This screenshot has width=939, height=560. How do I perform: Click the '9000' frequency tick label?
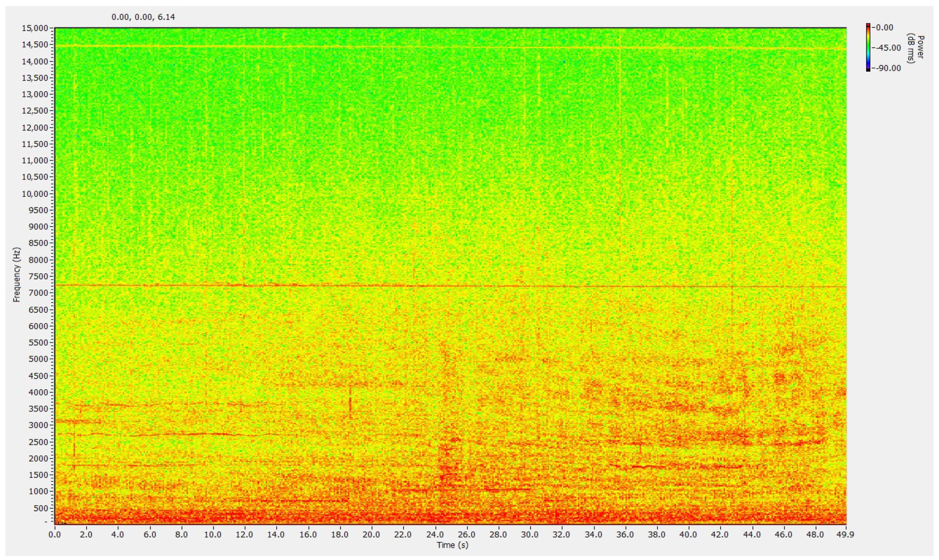(39, 227)
